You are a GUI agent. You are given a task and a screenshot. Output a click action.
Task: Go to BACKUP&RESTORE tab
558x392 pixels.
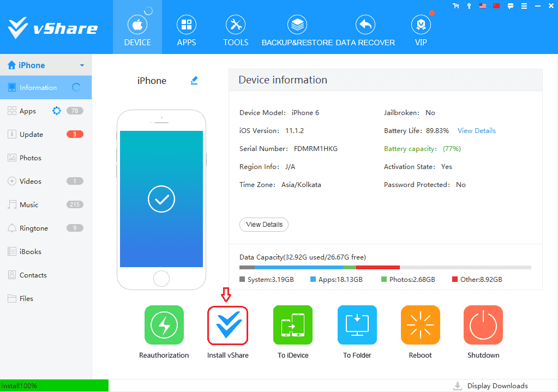[297, 31]
